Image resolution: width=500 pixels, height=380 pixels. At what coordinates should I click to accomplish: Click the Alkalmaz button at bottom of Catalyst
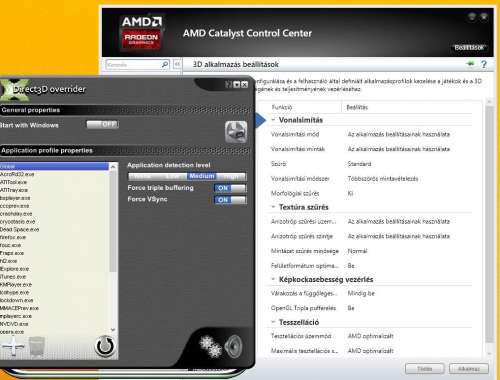tap(469, 369)
